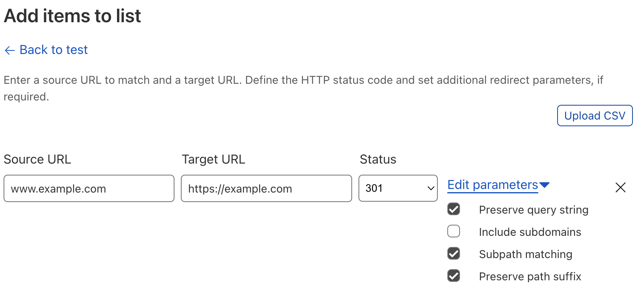This screenshot has width=644, height=293.
Task: Click the checkmark icon on Preserve query string
Action: pos(454,209)
